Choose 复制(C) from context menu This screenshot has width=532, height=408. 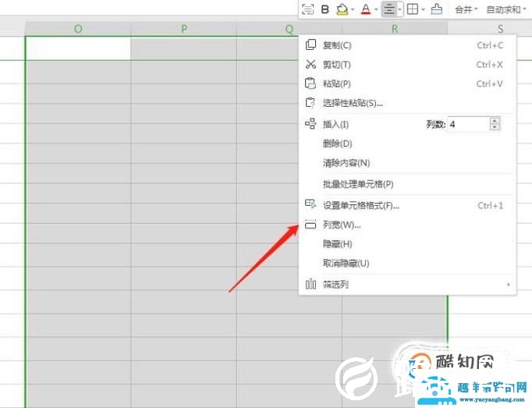(x=407, y=45)
